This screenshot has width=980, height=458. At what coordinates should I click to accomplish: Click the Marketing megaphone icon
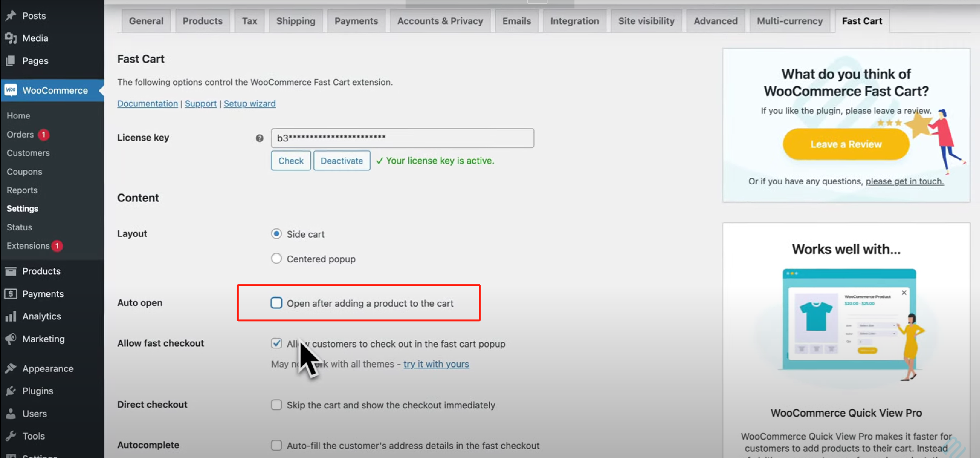click(x=11, y=339)
